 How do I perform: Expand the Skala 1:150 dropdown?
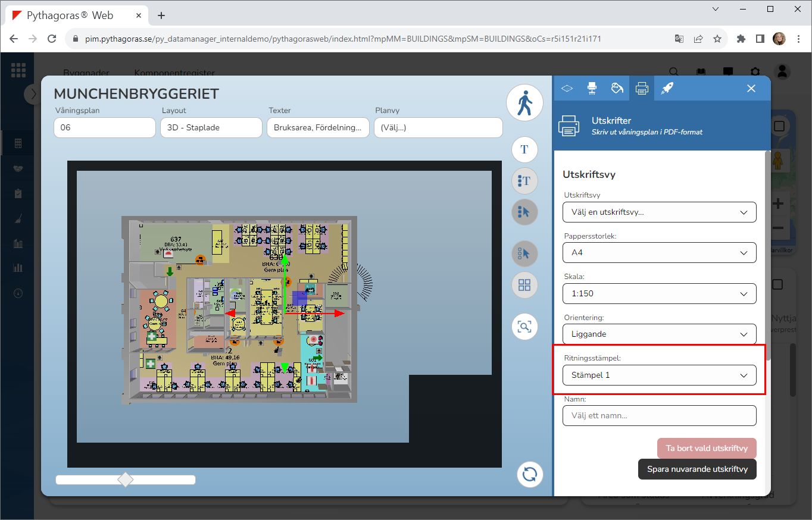tap(659, 294)
